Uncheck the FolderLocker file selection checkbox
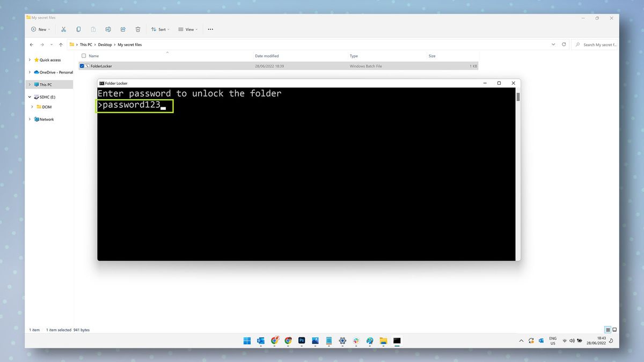644x362 pixels. coord(82,65)
